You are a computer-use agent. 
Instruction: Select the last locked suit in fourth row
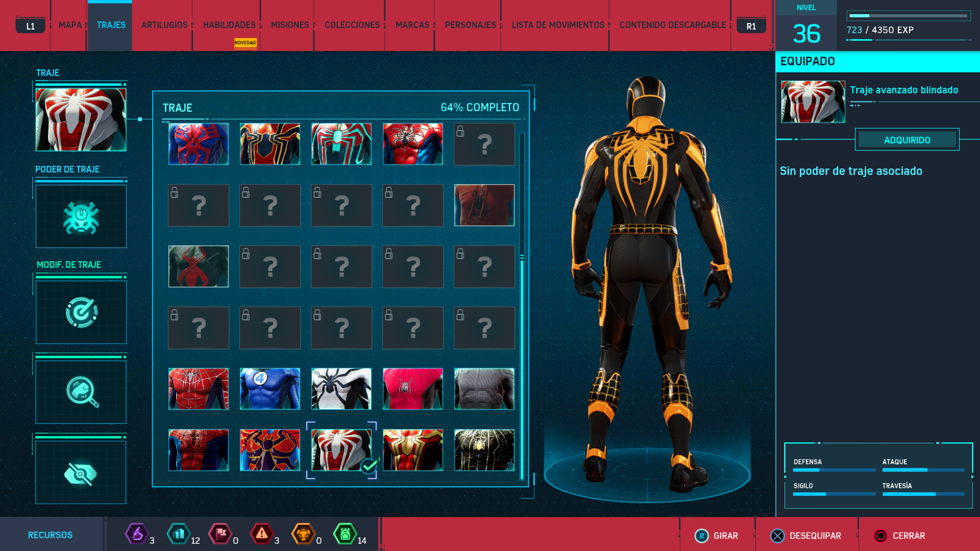coord(484,328)
